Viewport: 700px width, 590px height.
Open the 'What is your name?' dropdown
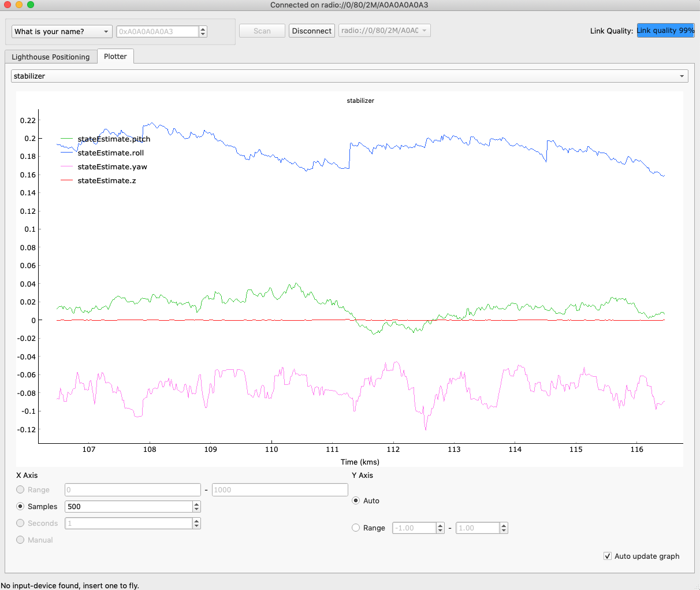tap(62, 31)
